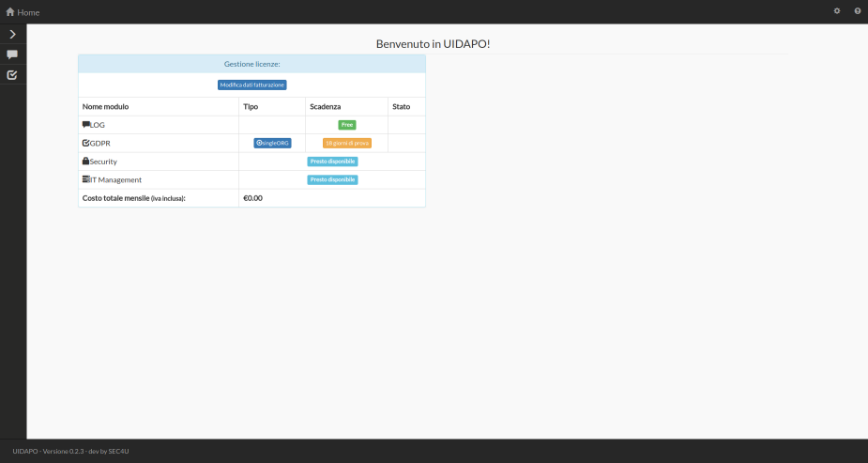
Task: Click Modifica dati fatturazione button
Action: tap(251, 85)
